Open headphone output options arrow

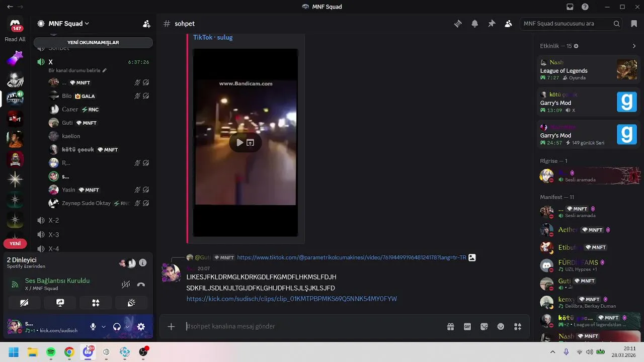(127, 327)
